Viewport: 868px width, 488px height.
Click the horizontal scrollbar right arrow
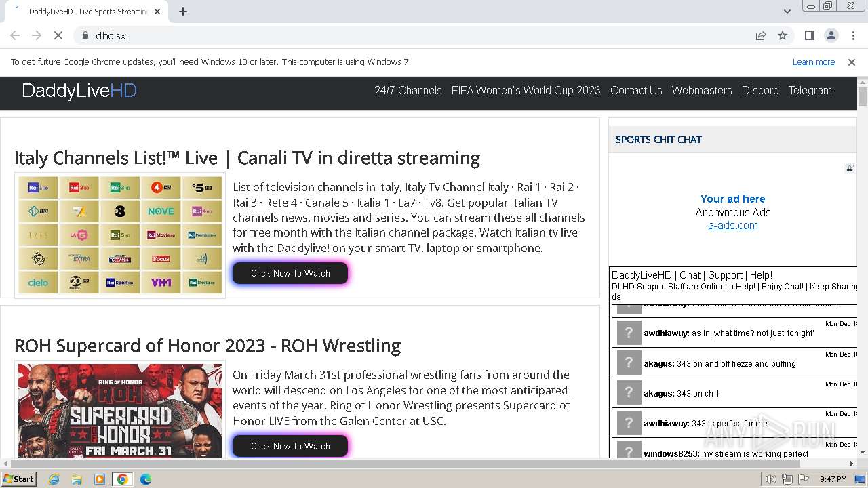pyautogui.click(x=852, y=464)
